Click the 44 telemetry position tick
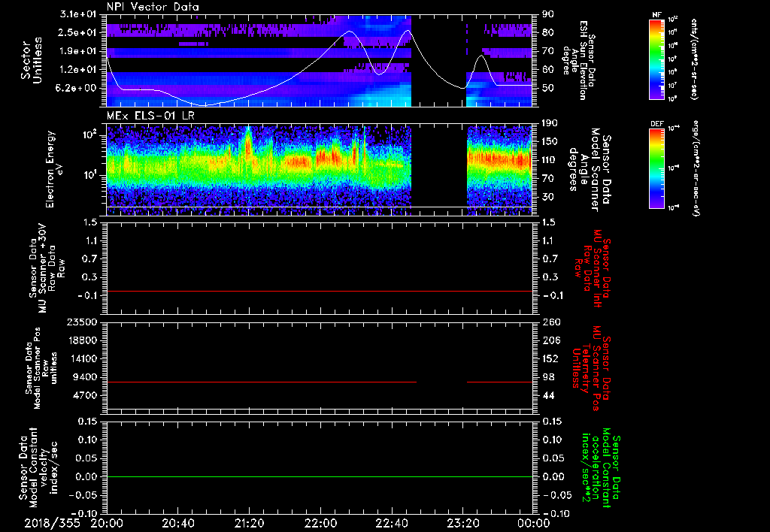The height and width of the screenshot is (532, 770). [547, 395]
